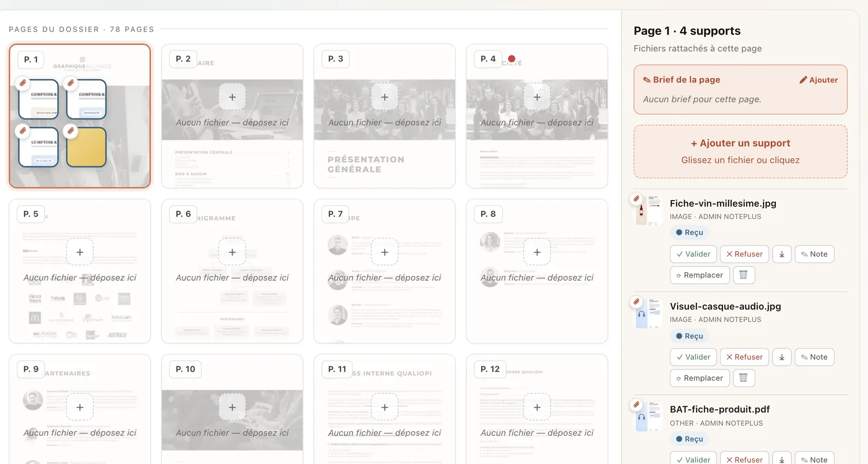Click the Reçu status of Visuel-casque-audio.jpg

(x=690, y=336)
